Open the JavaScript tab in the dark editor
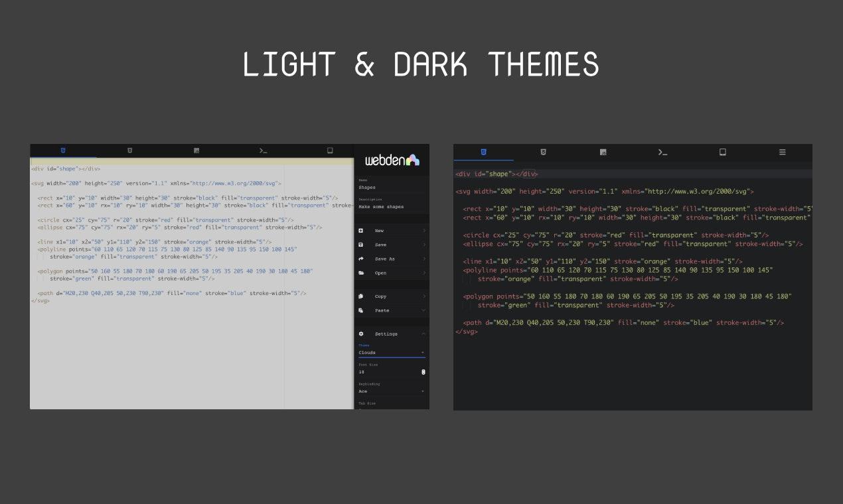 (x=603, y=152)
